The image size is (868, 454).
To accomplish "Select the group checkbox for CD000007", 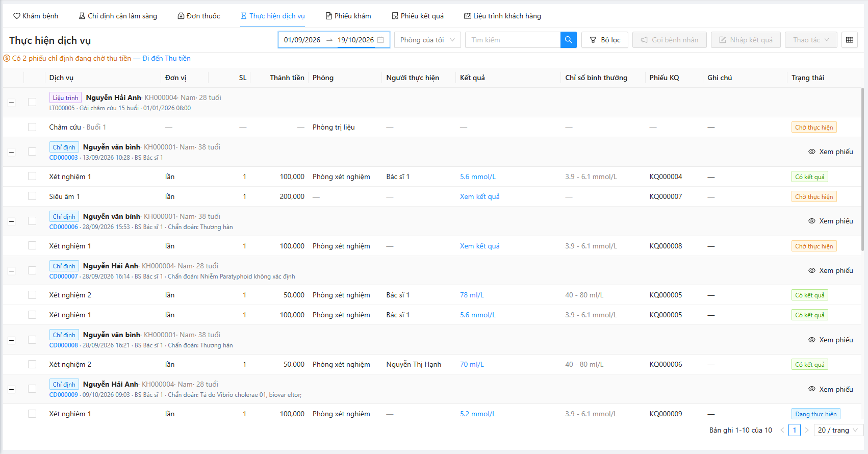I will tap(32, 270).
